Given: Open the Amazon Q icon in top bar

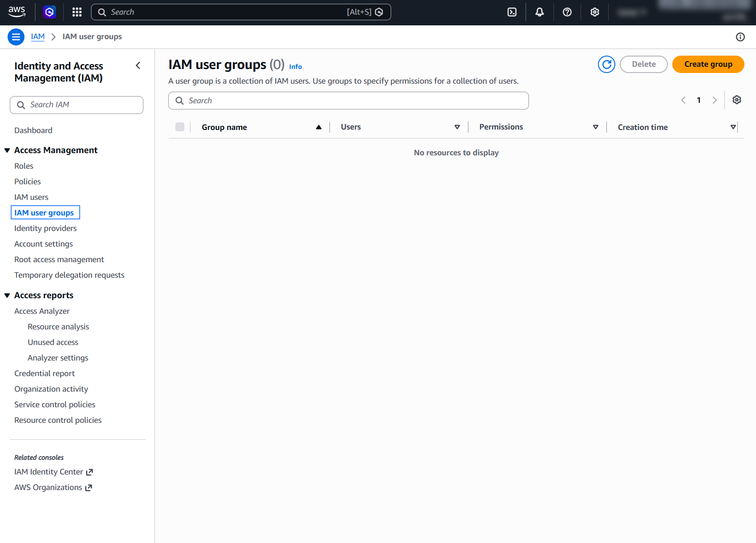Looking at the screenshot, I should tap(49, 12).
